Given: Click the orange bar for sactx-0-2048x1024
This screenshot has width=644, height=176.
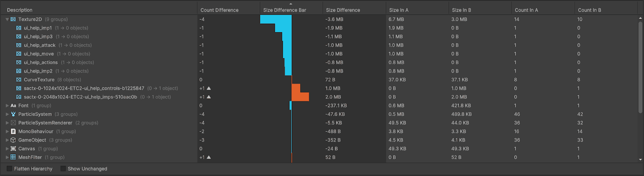Looking at the screenshot, I should tap(300, 97).
